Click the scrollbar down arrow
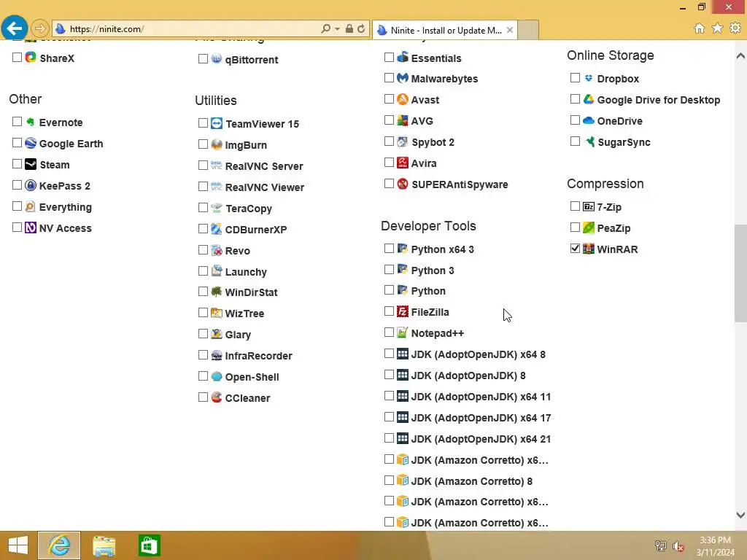This screenshot has width=747, height=560. click(740, 515)
